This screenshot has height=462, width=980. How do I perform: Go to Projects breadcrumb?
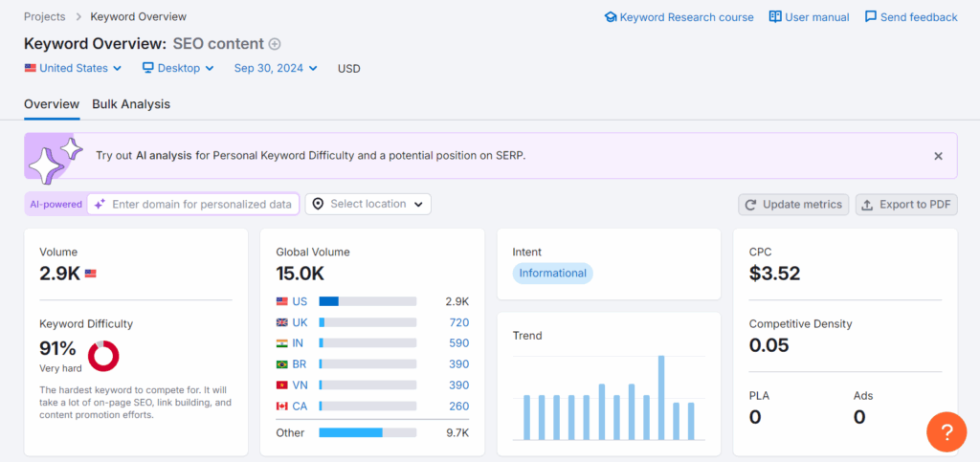44,17
